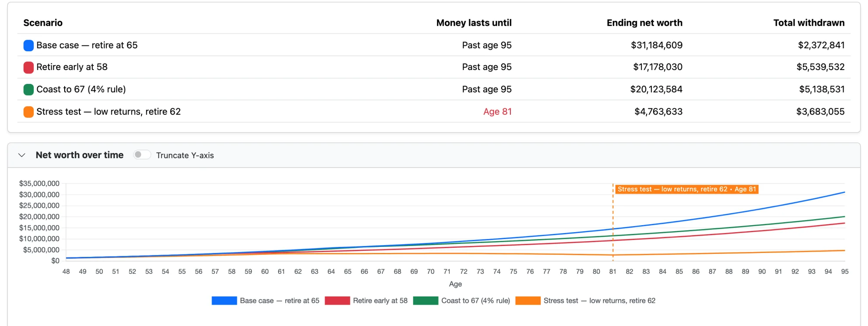Click the Age axis title below chart

[x=455, y=284]
